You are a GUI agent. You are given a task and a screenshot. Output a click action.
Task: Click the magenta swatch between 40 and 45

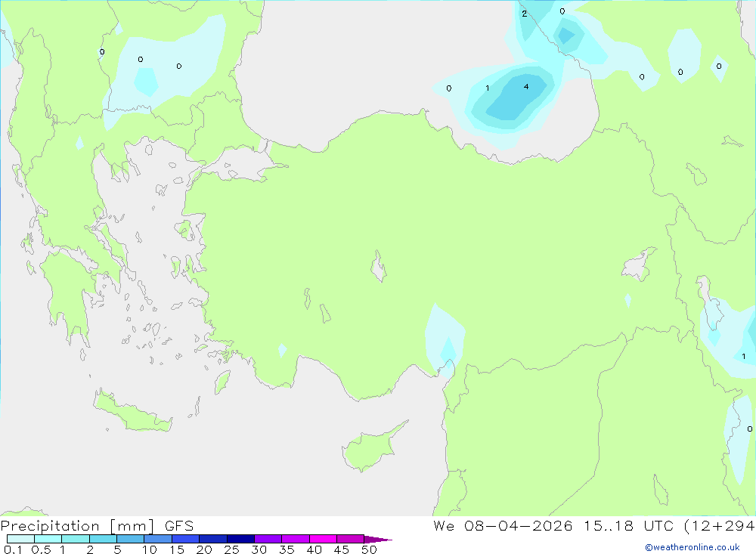coord(323,539)
